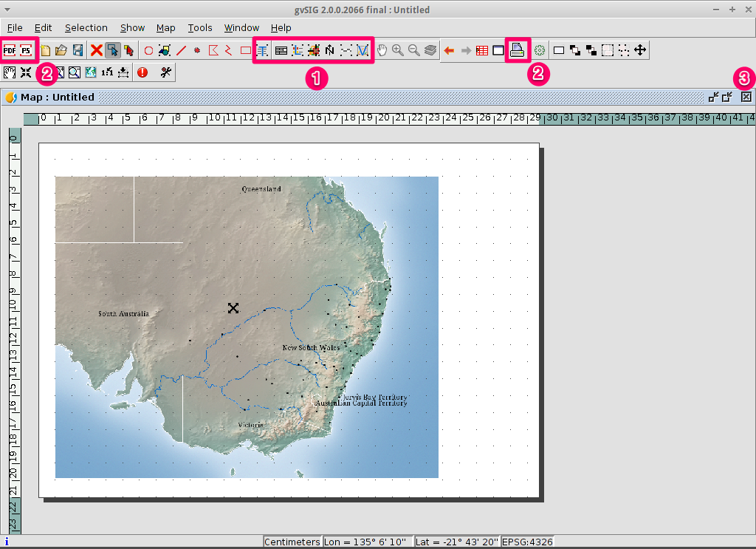The height and width of the screenshot is (549, 756).
Task: Select the insert text tool
Action: click(x=263, y=50)
